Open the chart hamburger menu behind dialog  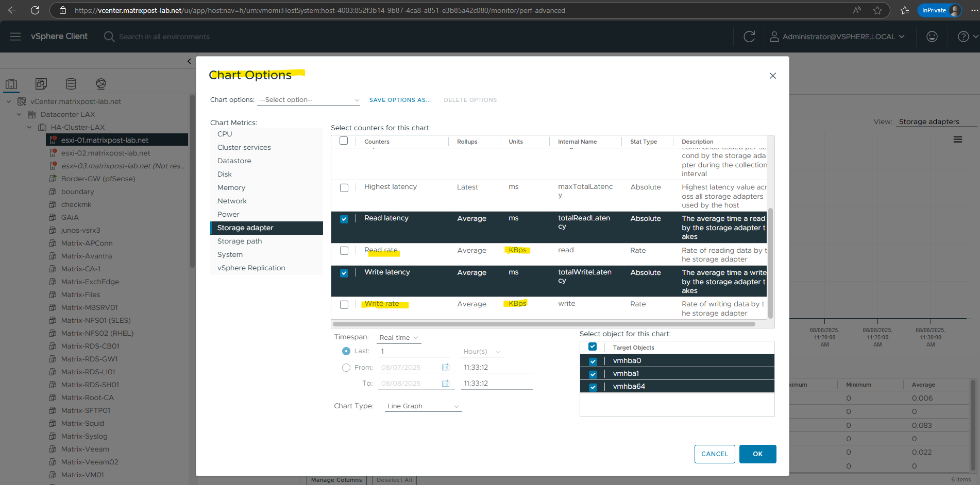(958, 140)
